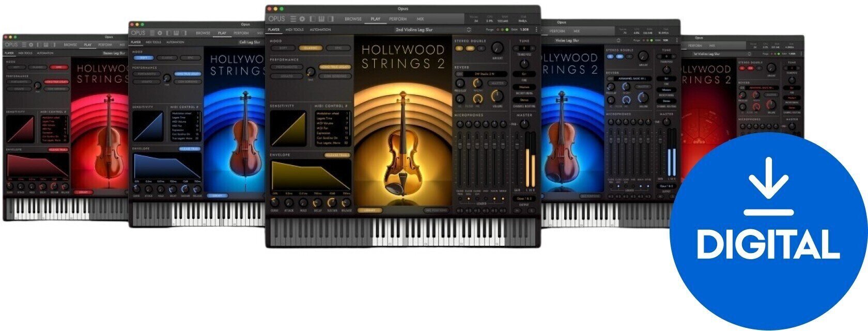Click the Master Pan knob in 2nd Violins window

523,124
